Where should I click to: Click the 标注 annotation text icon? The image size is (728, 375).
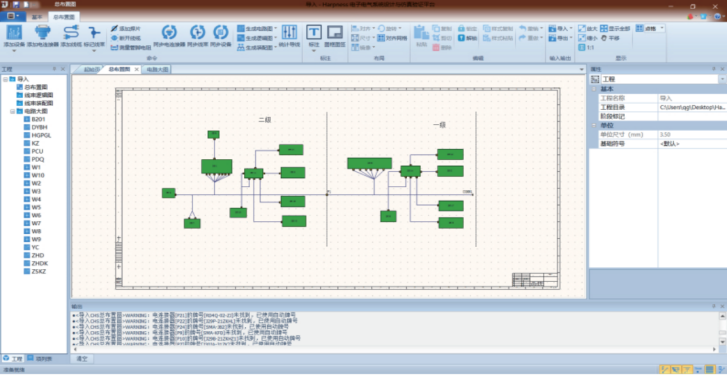coord(314,32)
